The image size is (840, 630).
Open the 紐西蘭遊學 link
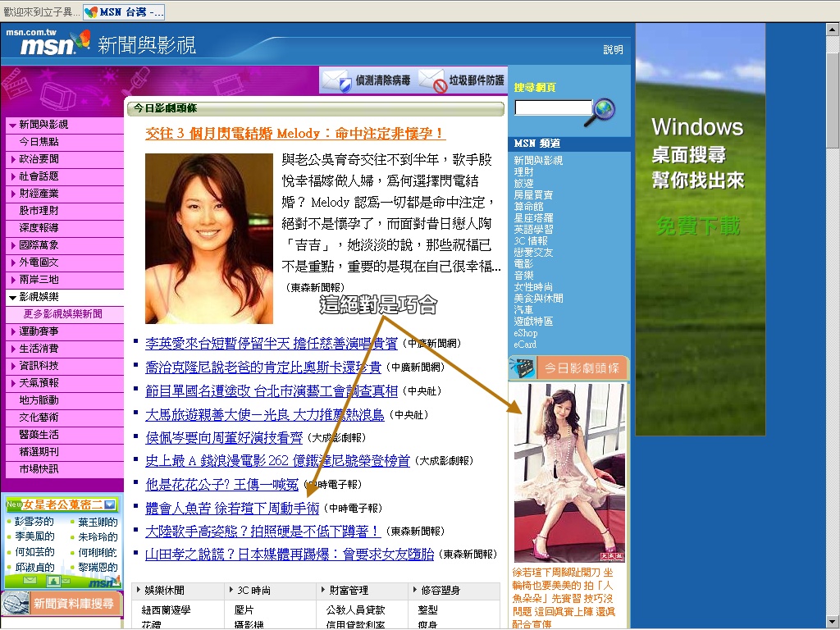(x=166, y=610)
